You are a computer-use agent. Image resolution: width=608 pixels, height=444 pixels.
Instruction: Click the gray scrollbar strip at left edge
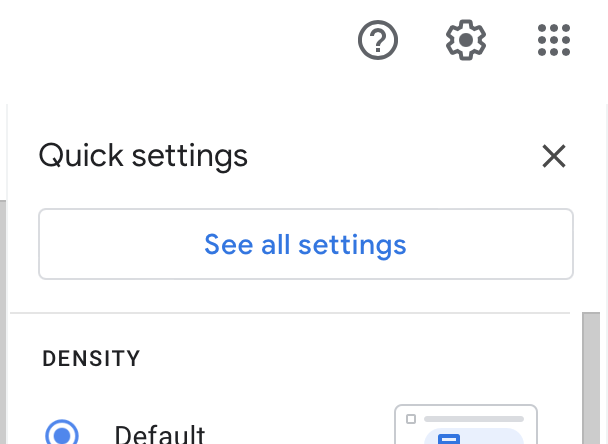point(3,322)
